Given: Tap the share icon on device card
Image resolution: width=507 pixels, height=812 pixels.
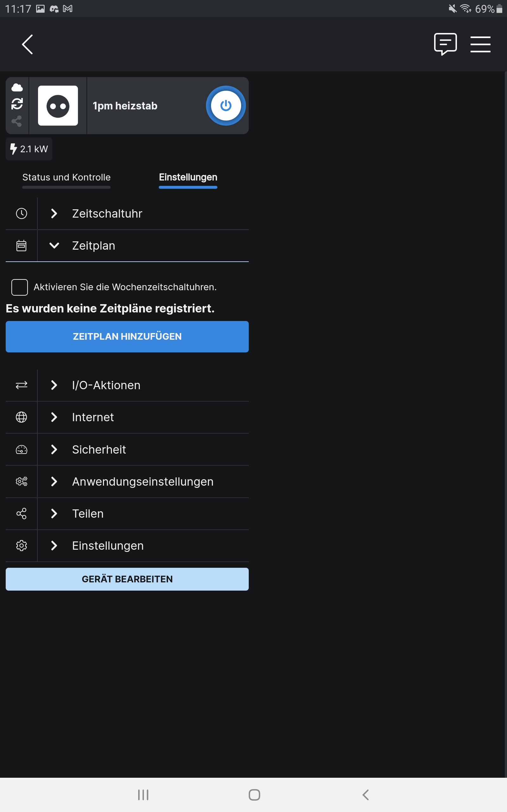Looking at the screenshot, I should coord(17,121).
